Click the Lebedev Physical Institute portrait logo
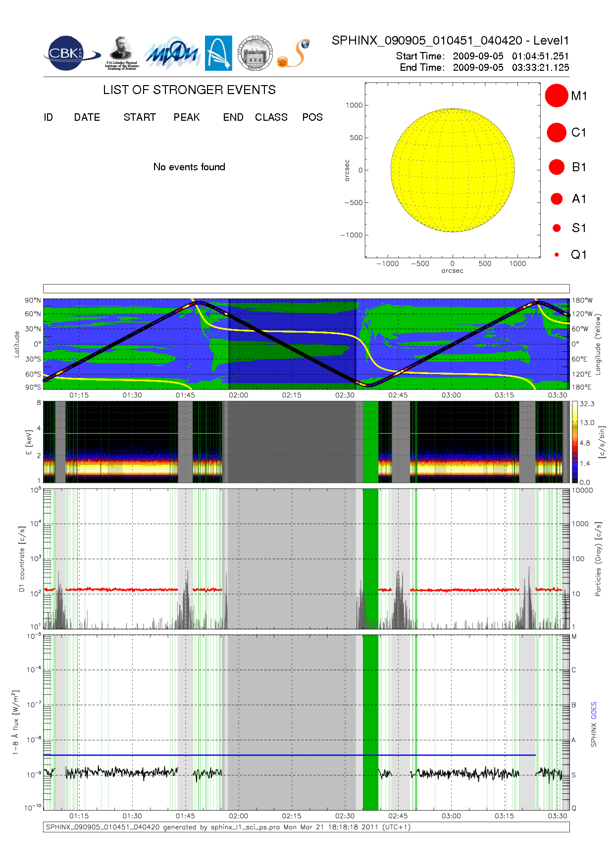Image resolution: width=614 pixels, height=868 pixels. [x=121, y=53]
